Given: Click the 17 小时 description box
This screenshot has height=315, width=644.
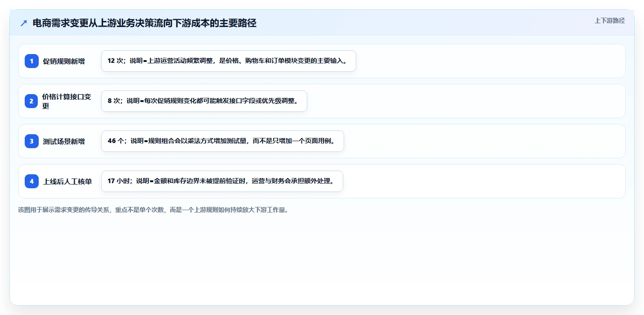Looking at the screenshot, I should (x=222, y=181).
